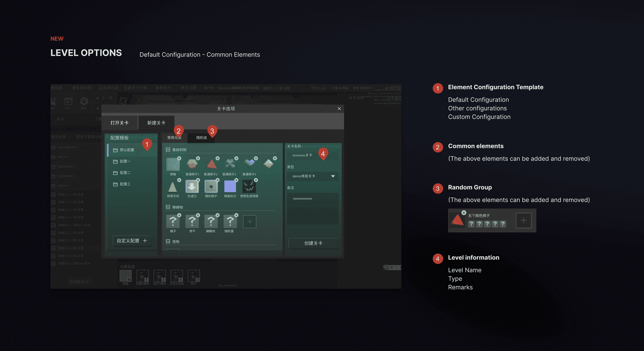Select the clover 普通棋子3 piece

[x=230, y=164]
